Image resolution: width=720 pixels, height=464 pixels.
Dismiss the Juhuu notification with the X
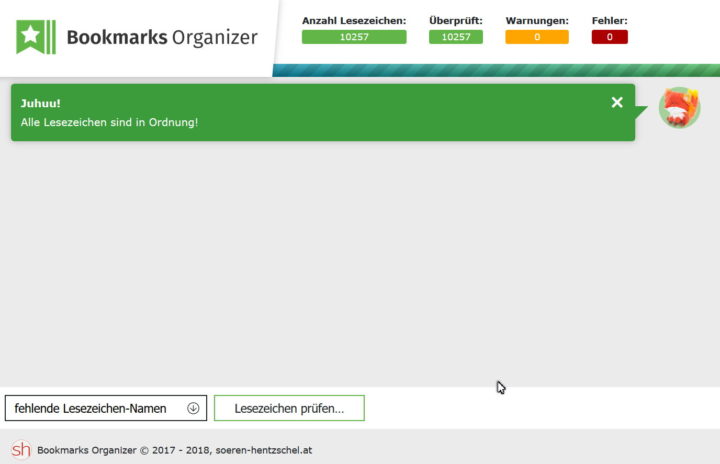coord(617,102)
